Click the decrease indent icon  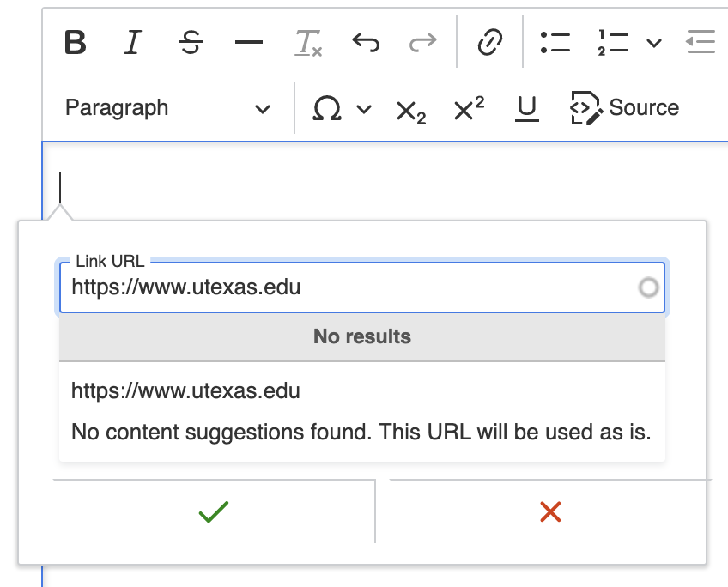(x=701, y=42)
